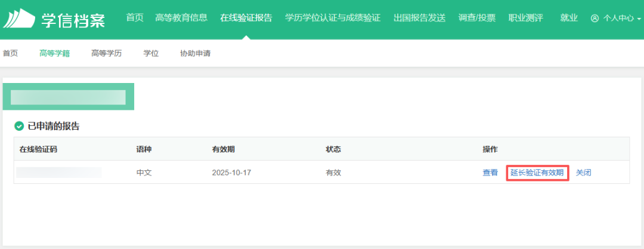Click 延长验证有效期 to extend validity
Viewport: 644px width, 249px height.
pyautogui.click(x=537, y=173)
